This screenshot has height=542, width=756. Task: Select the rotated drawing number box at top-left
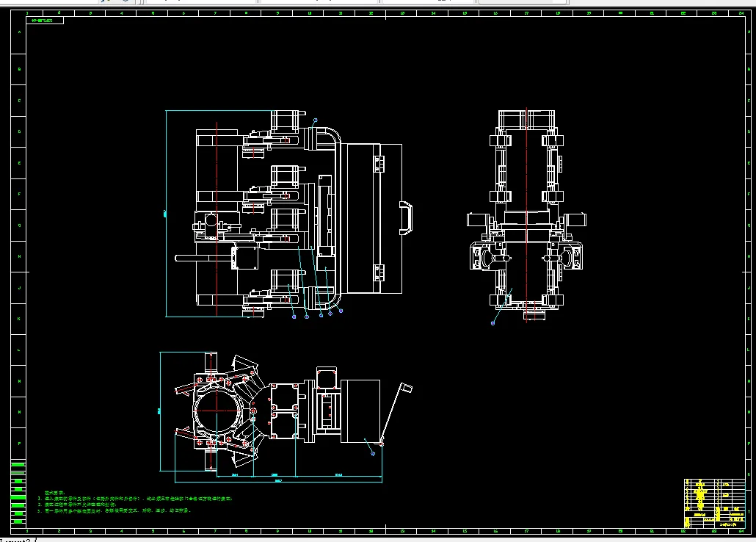click(45, 21)
